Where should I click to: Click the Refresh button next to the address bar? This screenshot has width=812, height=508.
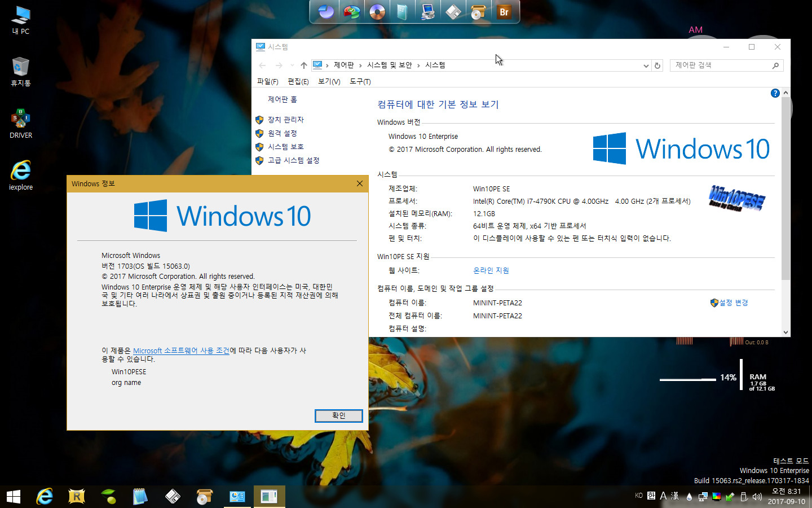pyautogui.click(x=657, y=65)
